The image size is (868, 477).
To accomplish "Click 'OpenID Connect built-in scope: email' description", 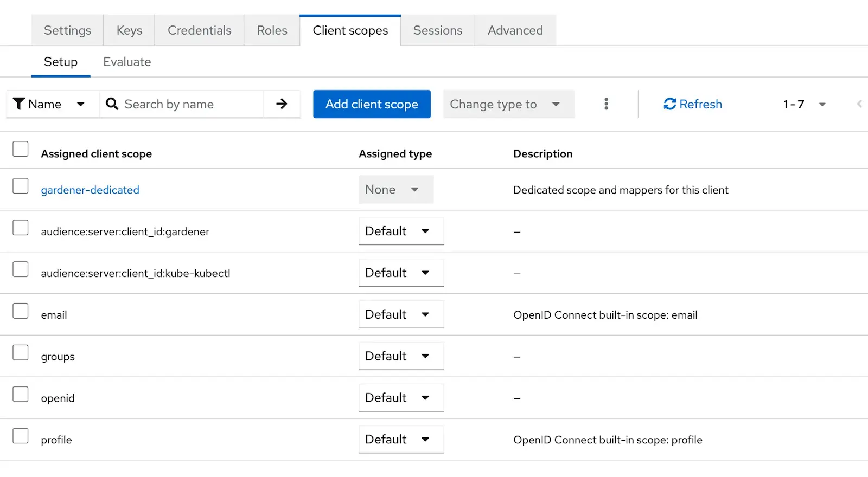I will pos(605,315).
